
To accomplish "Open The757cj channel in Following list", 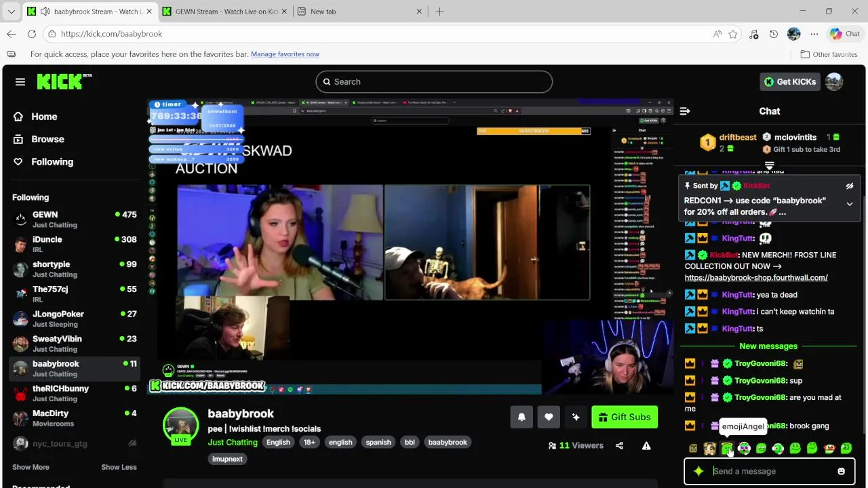I will (75, 293).
